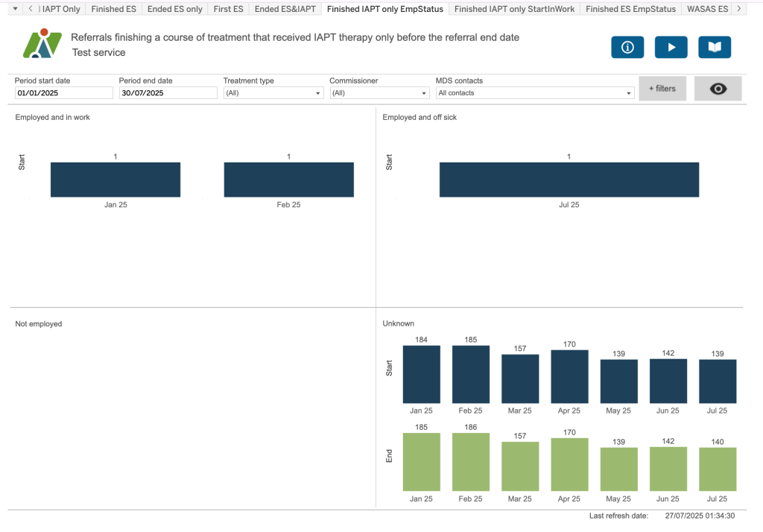
Task: Select the Jul 25 green End bar
Action: click(717, 469)
